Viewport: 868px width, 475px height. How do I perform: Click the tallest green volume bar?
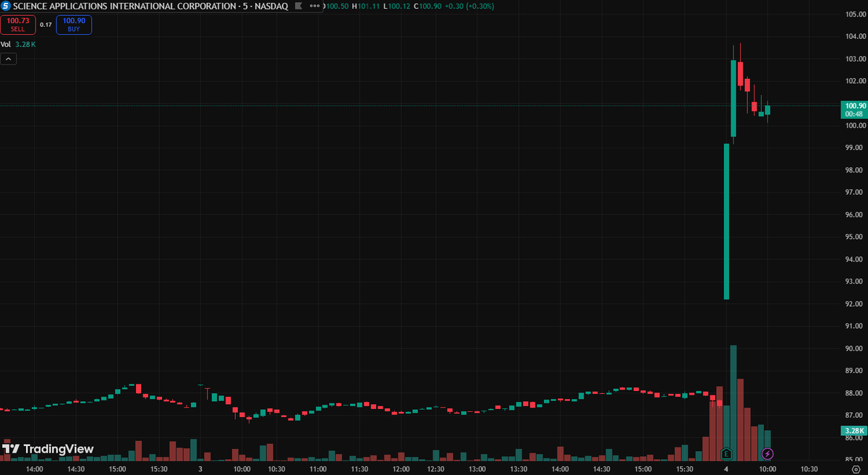[x=733, y=403]
